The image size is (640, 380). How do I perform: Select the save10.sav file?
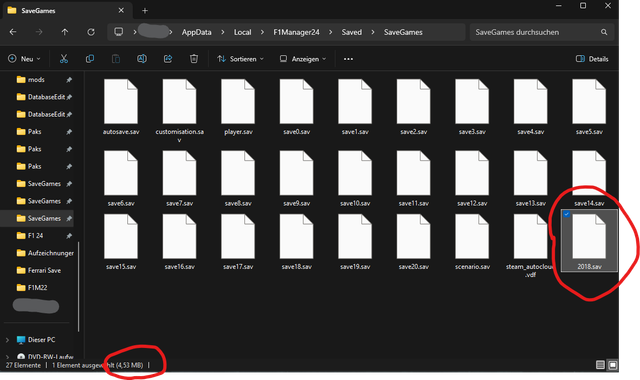[355, 179]
